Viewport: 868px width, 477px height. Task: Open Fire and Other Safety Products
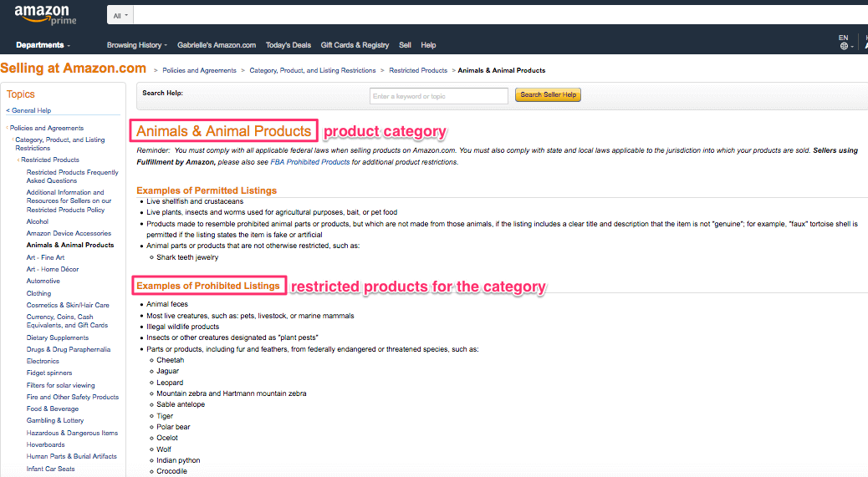pyautogui.click(x=73, y=398)
